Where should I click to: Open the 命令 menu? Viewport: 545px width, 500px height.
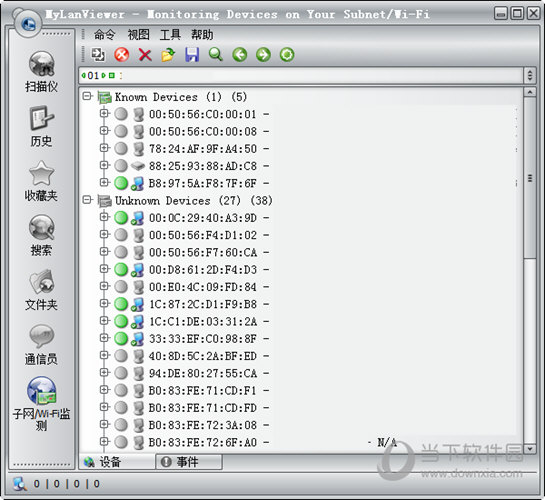click(104, 34)
